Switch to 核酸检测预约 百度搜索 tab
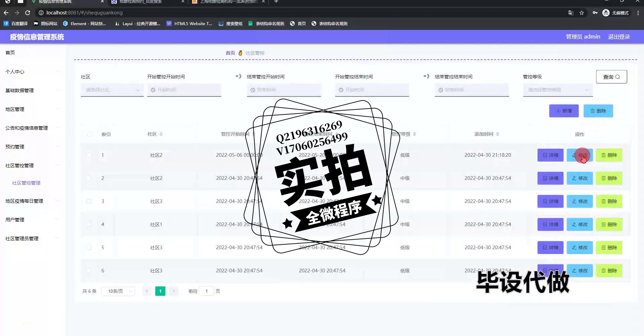Viewport: 644px width, 336px height. point(148,2)
